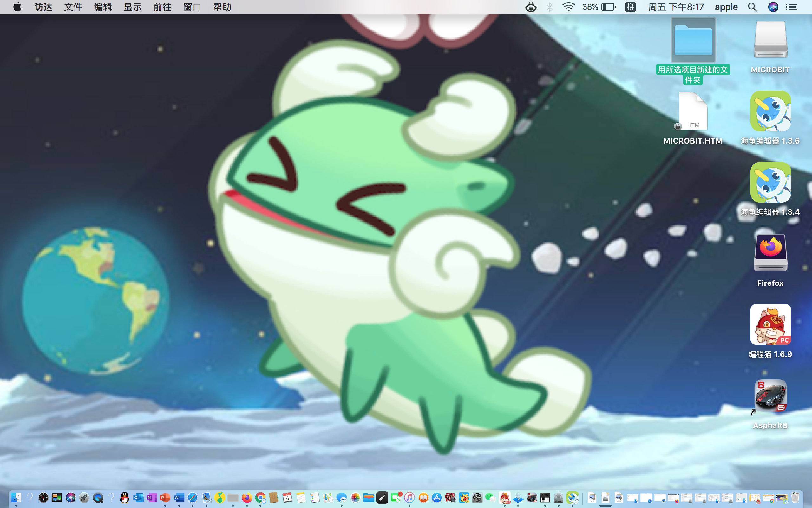Open Contacts address book in Dock
Viewport: 812px width, 508px height.
click(274, 498)
